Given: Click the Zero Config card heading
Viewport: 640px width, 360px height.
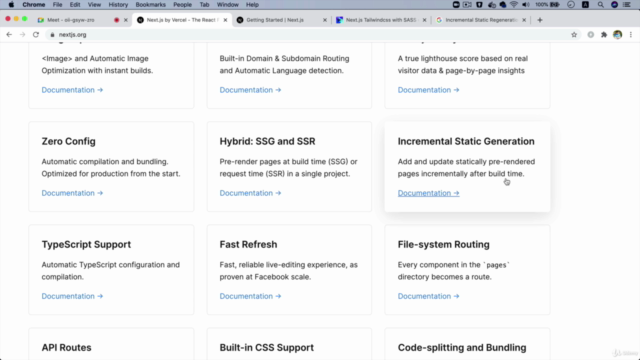Looking at the screenshot, I should coord(69,141).
